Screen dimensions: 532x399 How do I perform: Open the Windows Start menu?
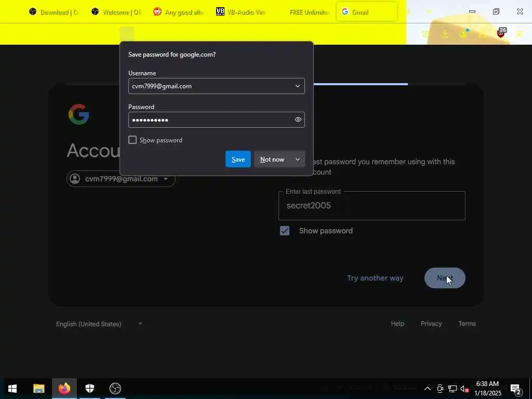tap(12, 389)
